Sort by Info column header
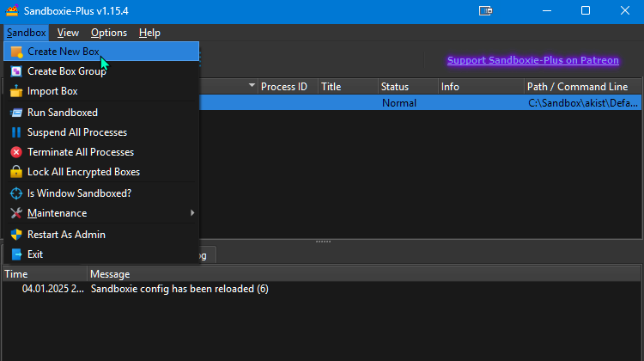Viewport: 644px width, 361px height. (481, 87)
